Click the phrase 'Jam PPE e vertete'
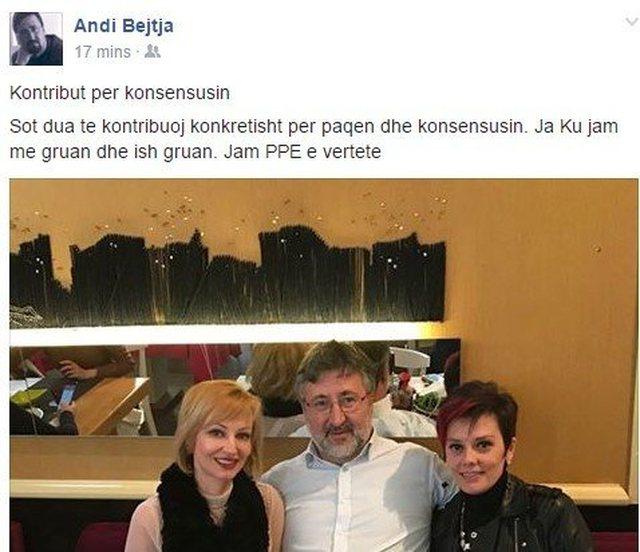Screen dimensions: 640x552 pos(302,152)
